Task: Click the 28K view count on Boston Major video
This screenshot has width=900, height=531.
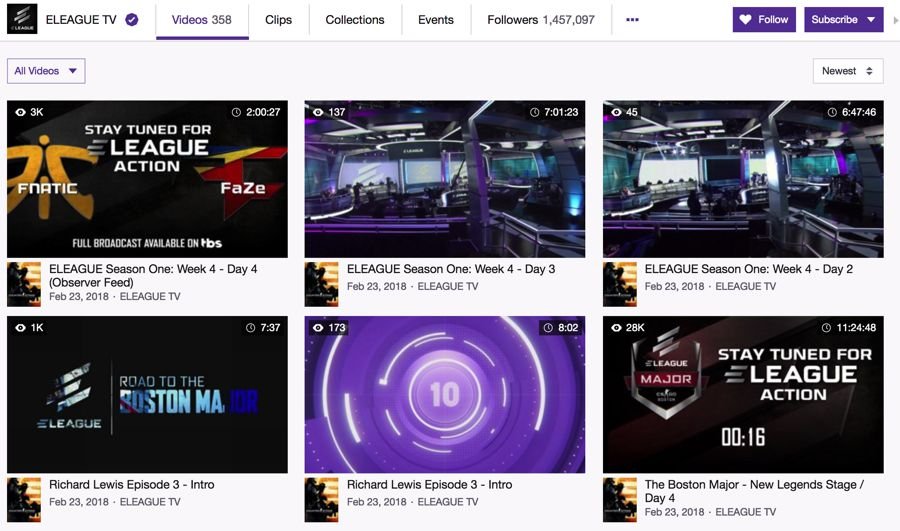Action: click(x=627, y=328)
